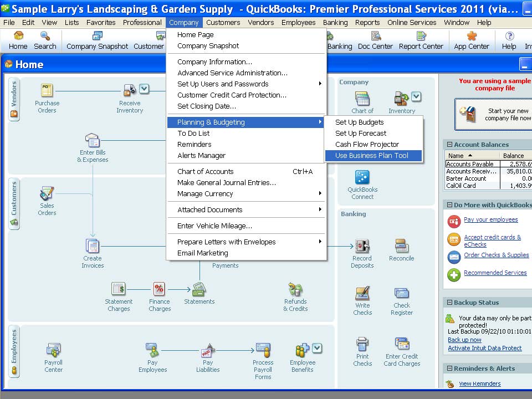This screenshot has height=399, width=532.
Task: Click the Payroll Center icon
Action: [x=53, y=350]
